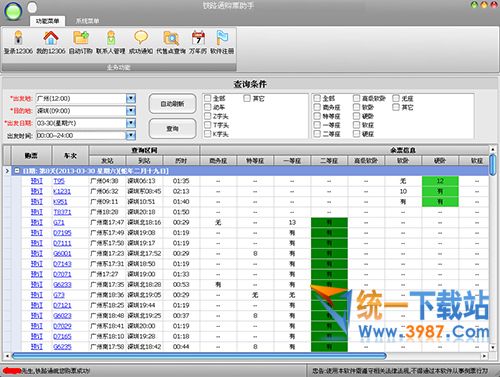Collapse the 2013-03-30 date group
This screenshot has height=377, width=500.
pyautogui.click(x=17, y=171)
